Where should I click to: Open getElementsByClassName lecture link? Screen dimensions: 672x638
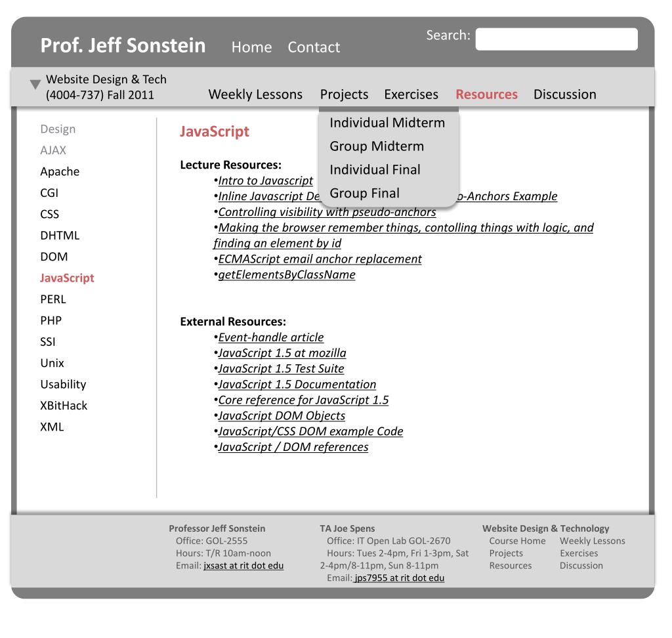[x=287, y=275]
